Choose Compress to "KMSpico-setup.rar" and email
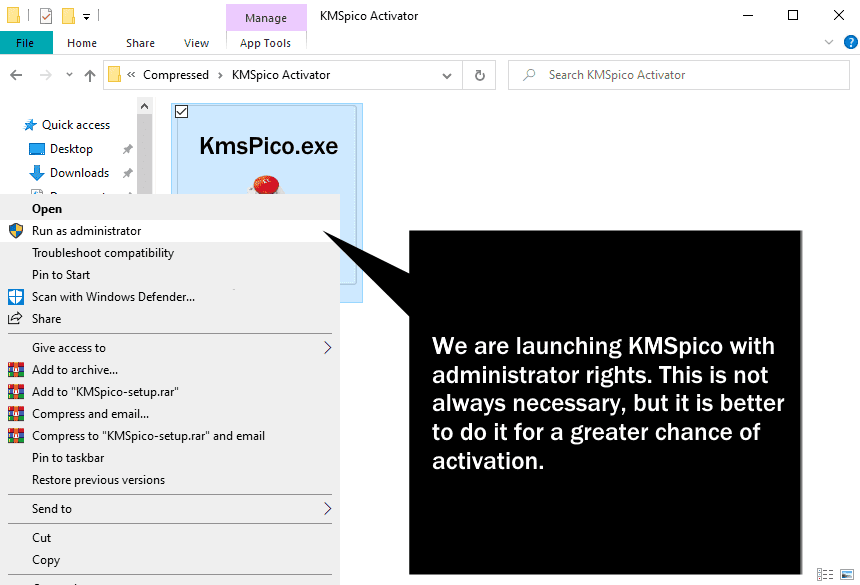This screenshot has height=585, width=860. [170, 435]
